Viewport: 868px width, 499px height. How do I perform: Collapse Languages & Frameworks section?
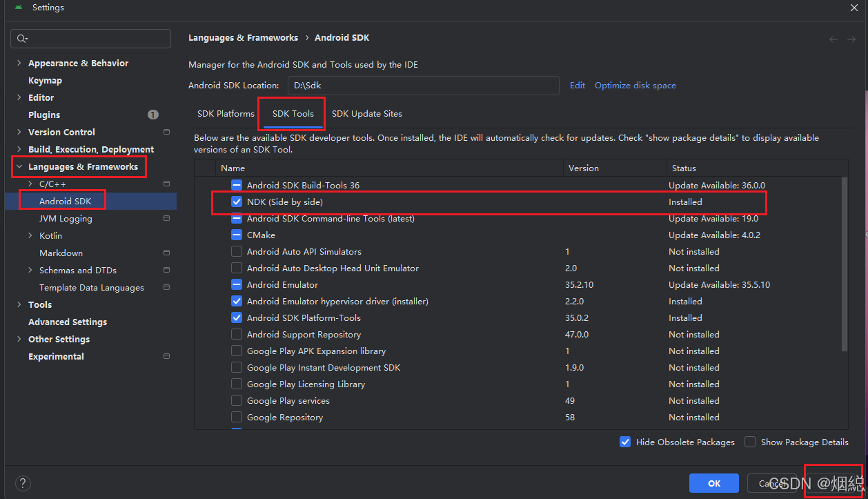[19, 166]
